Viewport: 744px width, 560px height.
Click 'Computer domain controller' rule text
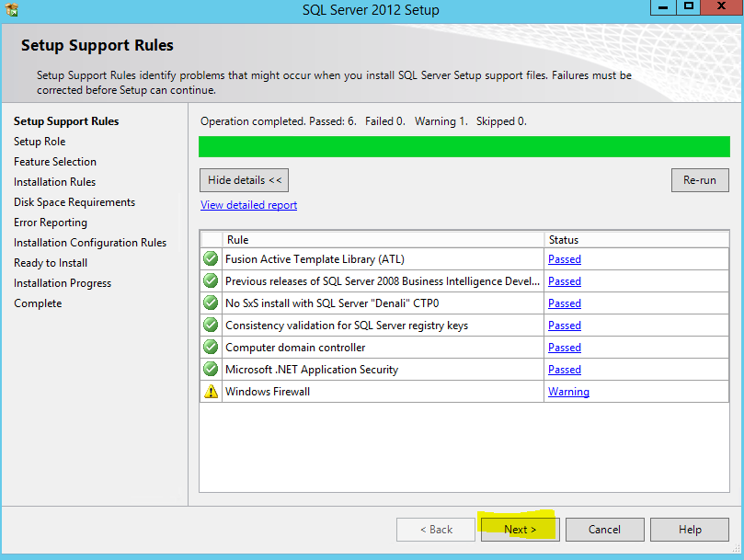point(295,348)
